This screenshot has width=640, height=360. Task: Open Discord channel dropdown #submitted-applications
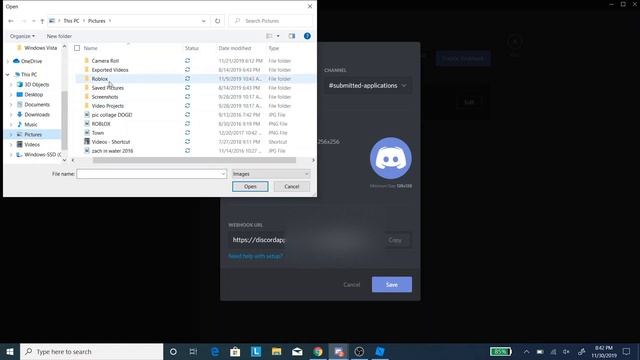368,86
